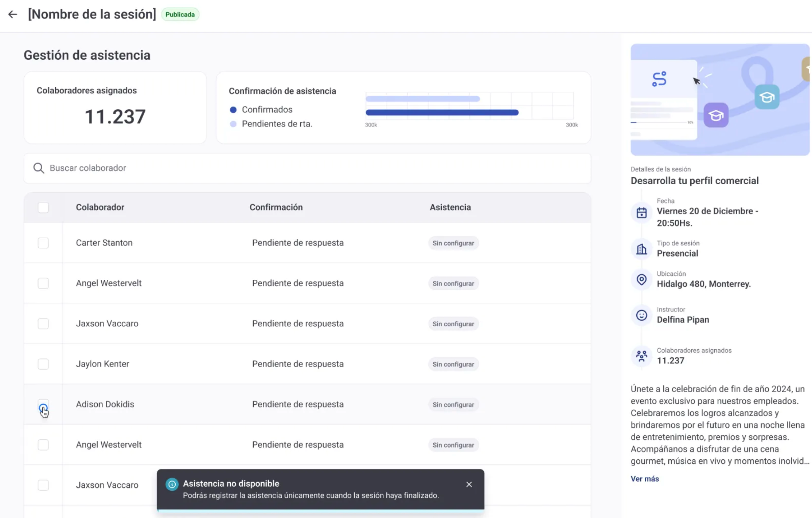The width and height of the screenshot is (812, 518).
Task: Click the assigned collaborators people icon
Action: coord(641,356)
